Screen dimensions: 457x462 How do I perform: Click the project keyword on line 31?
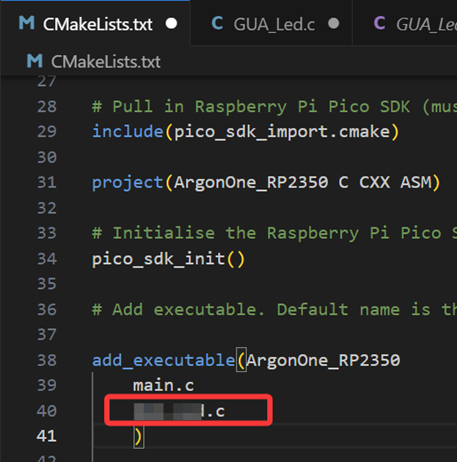pyautogui.click(x=128, y=183)
